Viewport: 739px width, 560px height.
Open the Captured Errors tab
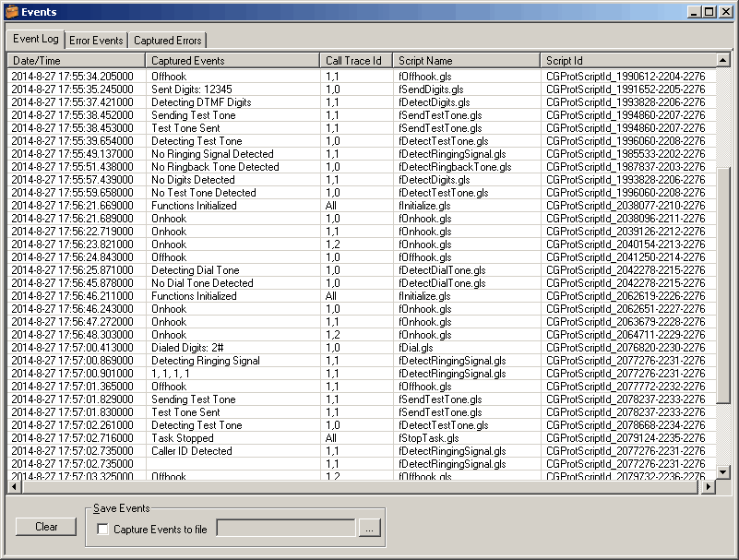[167, 41]
